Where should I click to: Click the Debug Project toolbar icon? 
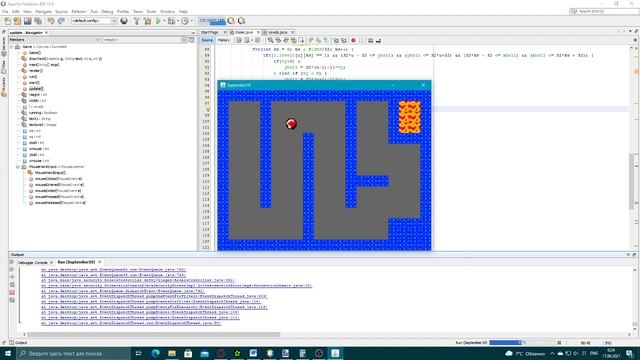click(171, 21)
